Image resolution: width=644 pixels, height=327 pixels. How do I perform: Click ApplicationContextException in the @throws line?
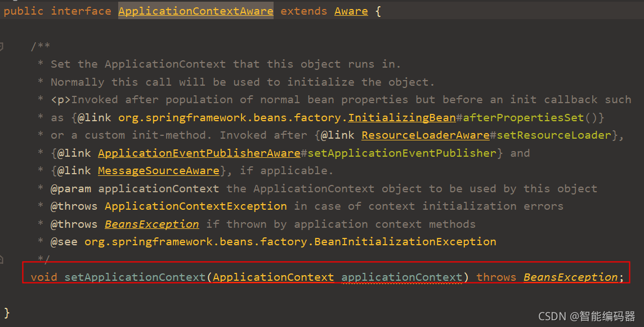tap(196, 206)
